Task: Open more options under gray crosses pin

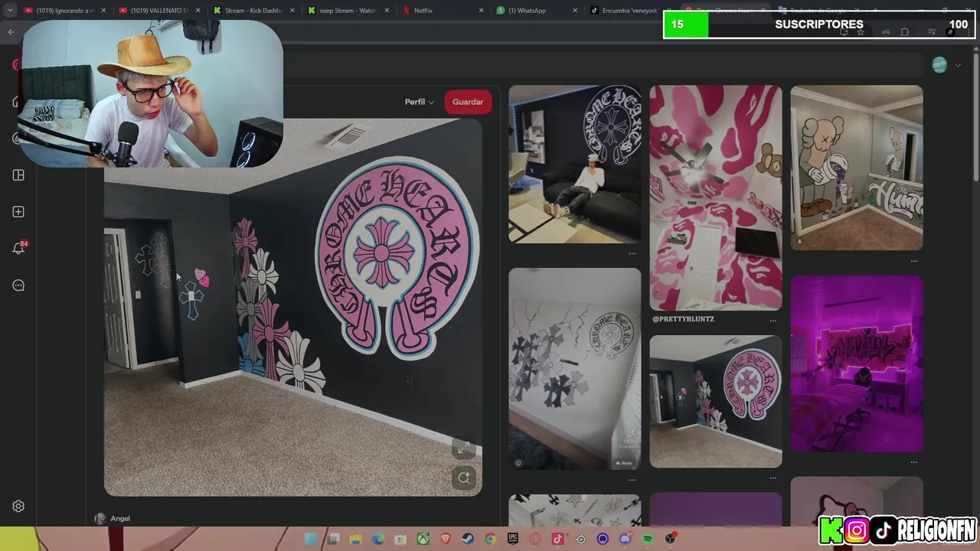Action: point(632,479)
